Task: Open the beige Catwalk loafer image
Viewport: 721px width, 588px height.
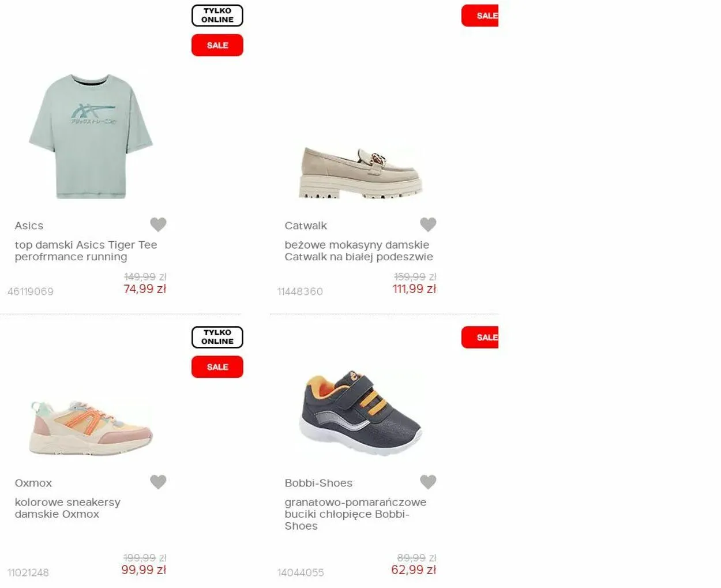Action: coord(360,172)
